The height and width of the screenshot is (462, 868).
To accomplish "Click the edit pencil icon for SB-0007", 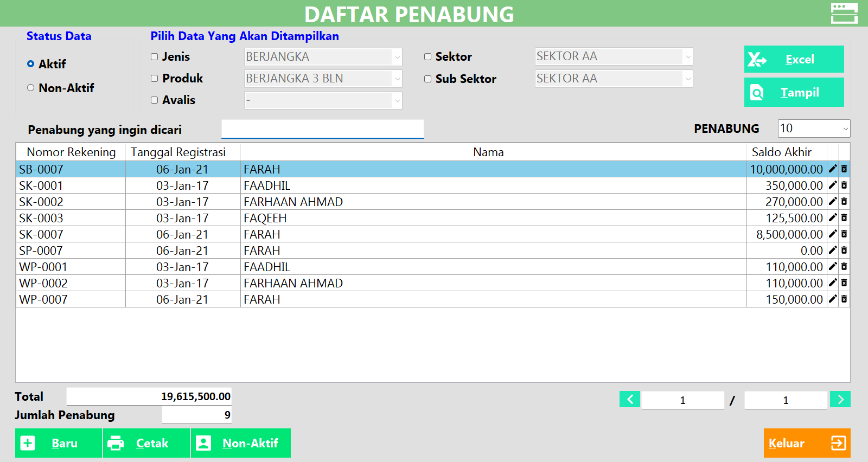I will click(x=833, y=169).
